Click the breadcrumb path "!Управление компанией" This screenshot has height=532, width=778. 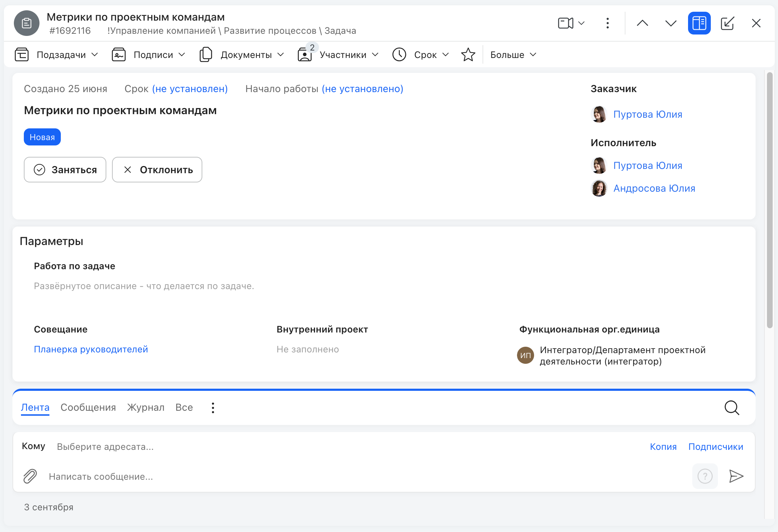161,31
